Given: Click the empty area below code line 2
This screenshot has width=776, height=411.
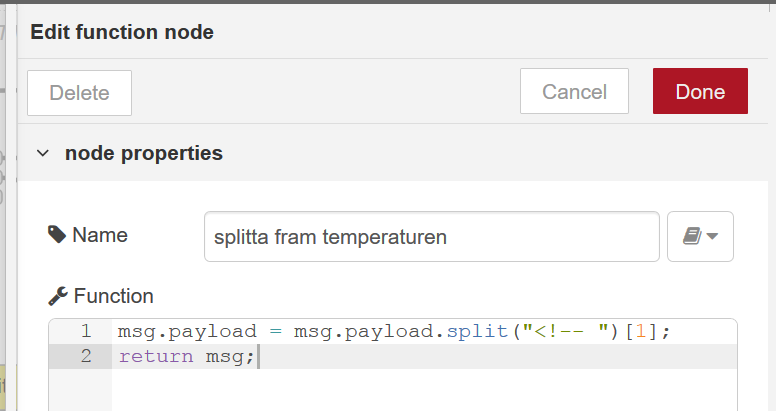Looking at the screenshot, I should [x=424, y=390].
